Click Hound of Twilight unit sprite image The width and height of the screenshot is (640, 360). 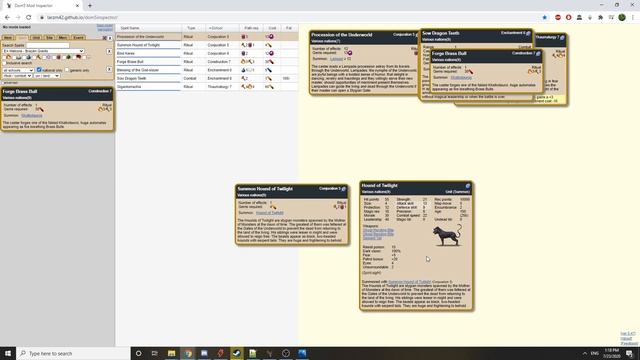pyautogui.click(x=447, y=235)
